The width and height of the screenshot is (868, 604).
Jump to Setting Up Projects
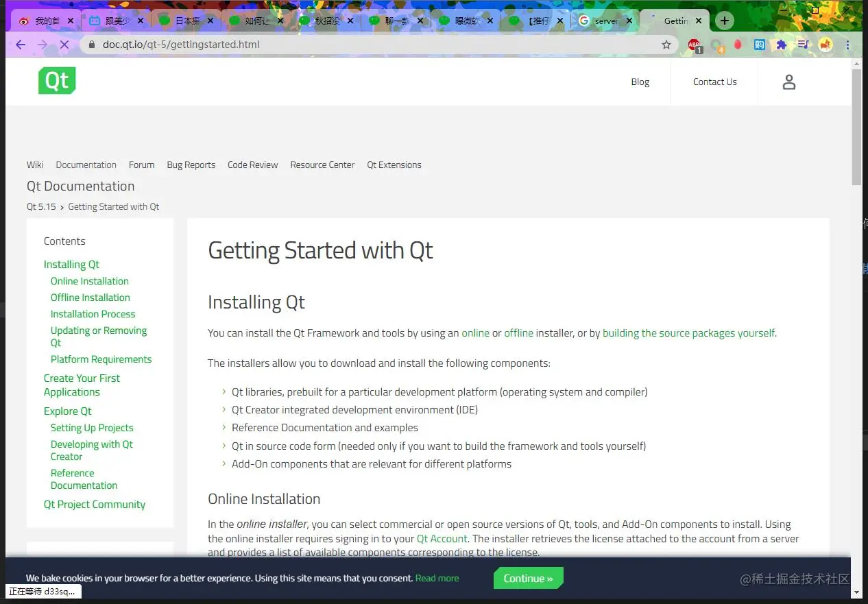tap(92, 428)
